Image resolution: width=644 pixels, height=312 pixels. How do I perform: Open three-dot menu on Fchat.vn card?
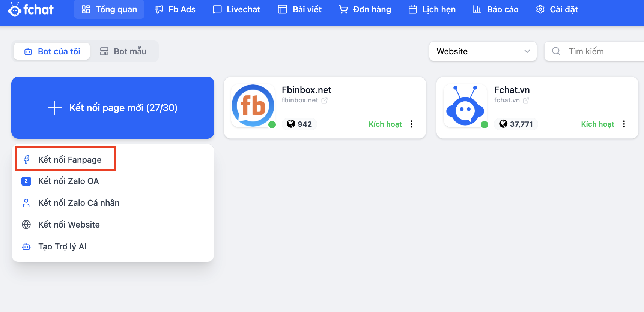click(624, 124)
